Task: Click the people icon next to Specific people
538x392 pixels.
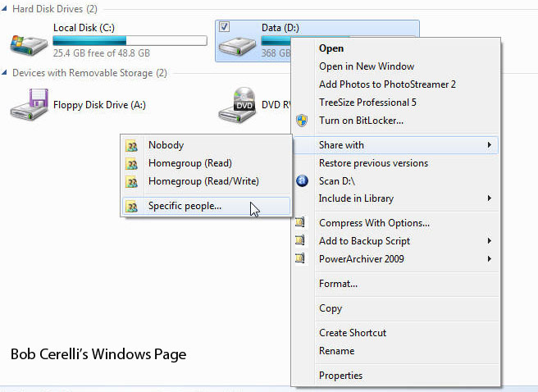Action: coord(131,207)
